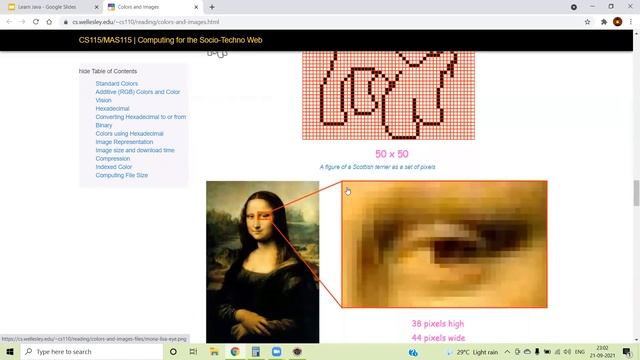This screenshot has height=360, width=640.
Task: Open a new browser tab
Action: [x=212, y=7]
